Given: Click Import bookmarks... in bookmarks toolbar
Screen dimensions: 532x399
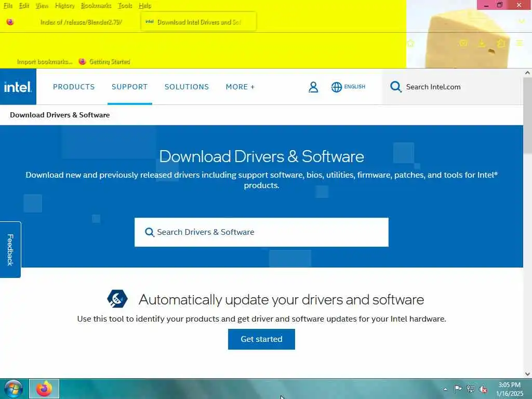Looking at the screenshot, I should 45,62.
